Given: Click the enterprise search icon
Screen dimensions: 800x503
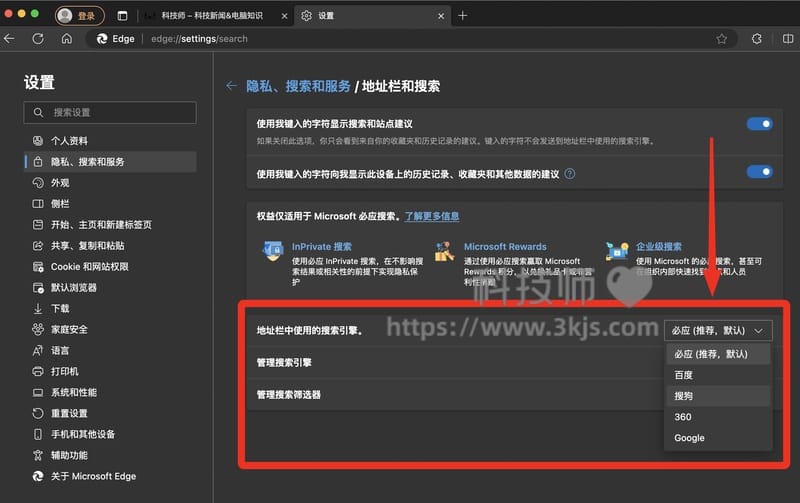Looking at the screenshot, I should coord(617,251).
